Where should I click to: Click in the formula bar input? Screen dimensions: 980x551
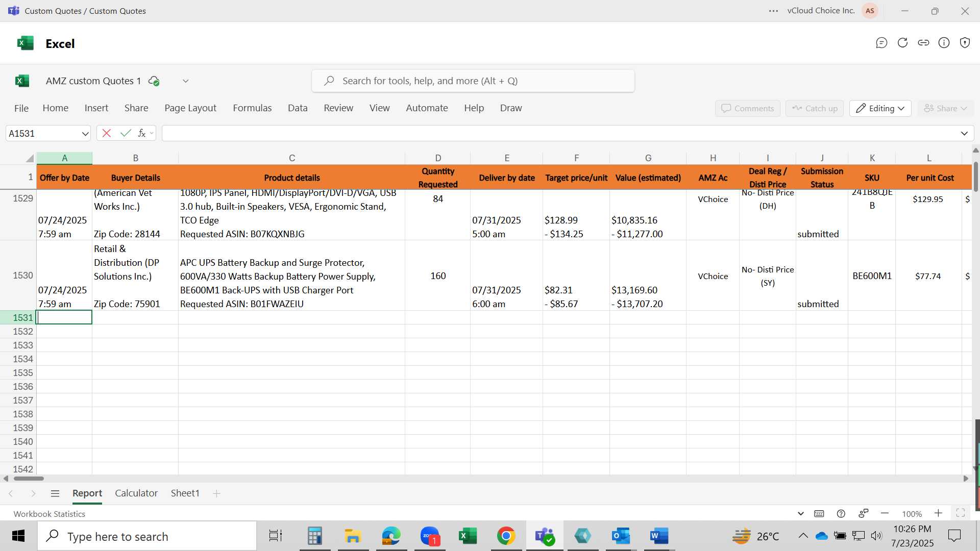click(x=560, y=134)
